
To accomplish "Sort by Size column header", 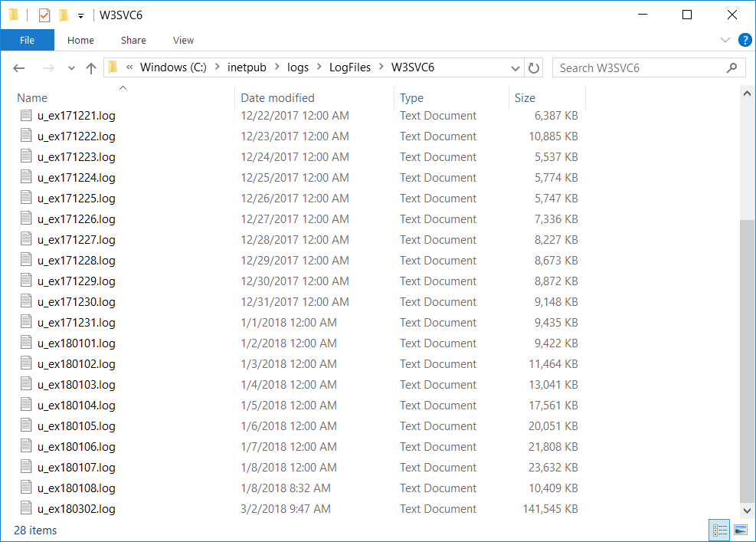I will [x=525, y=98].
